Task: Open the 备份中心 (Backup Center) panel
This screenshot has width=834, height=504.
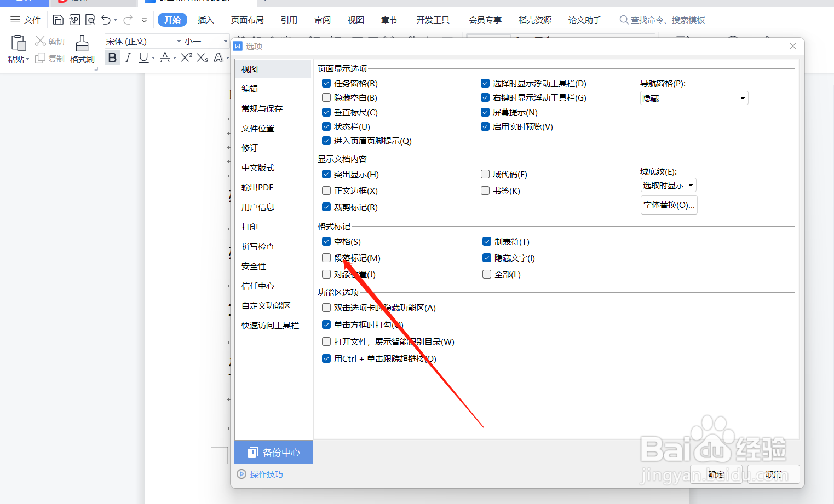Action: point(273,452)
